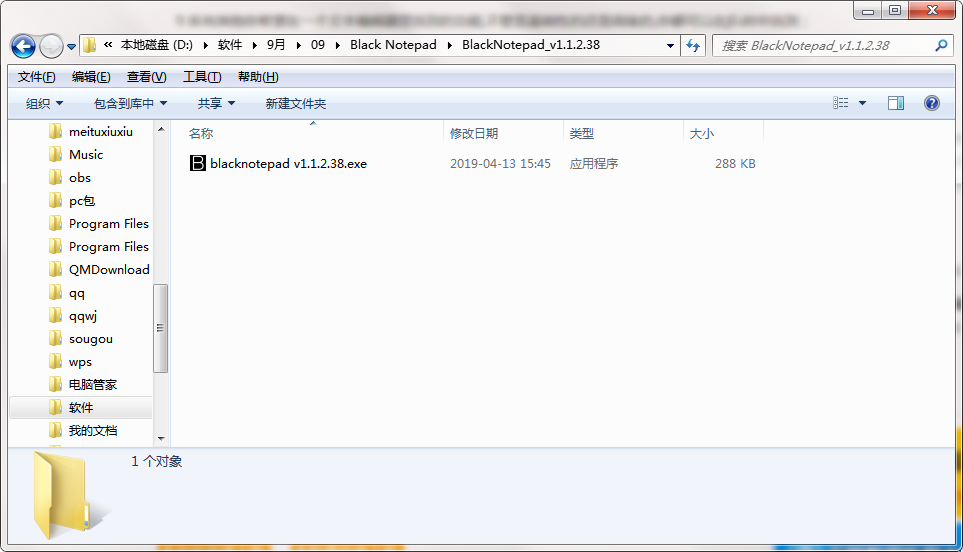Open the 帮助(H) menu
The height and width of the screenshot is (552, 963).
(258, 77)
